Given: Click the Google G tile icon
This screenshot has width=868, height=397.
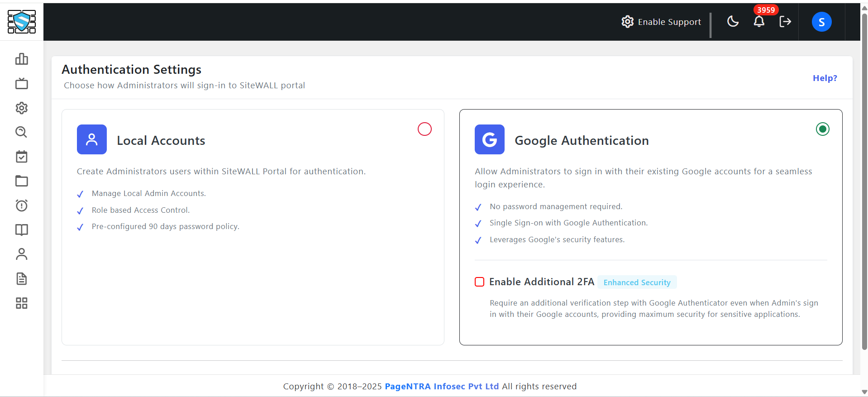Looking at the screenshot, I should point(490,139).
